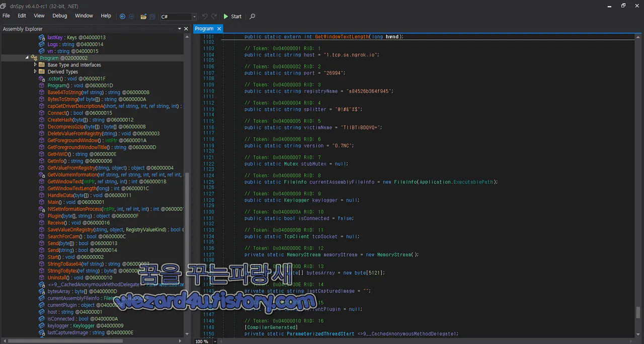Image resolution: width=644 pixels, height=344 pixels.
Task: Navigate backward with the back arrow icon
Action: [x=122, y=16]
